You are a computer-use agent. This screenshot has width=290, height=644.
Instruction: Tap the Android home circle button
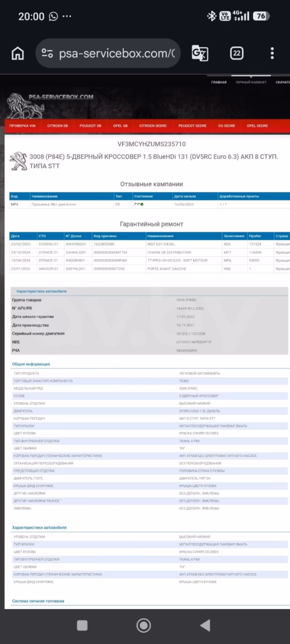tap(144, 625)
